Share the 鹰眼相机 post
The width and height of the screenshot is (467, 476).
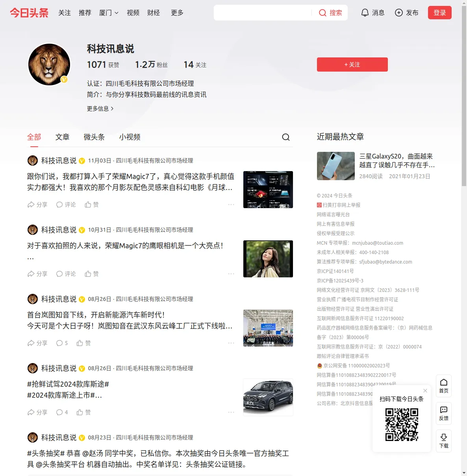[37, 274]
